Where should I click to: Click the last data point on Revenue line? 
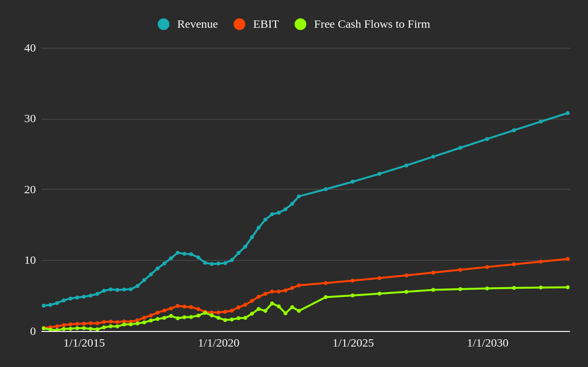567,112
